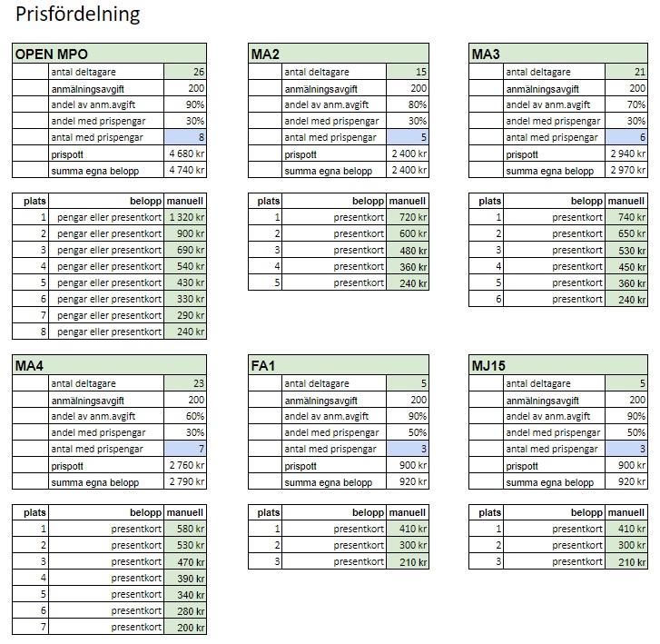Select MA3 sixth place prize 240 kr
The image size is (660, 644).
point(626,299)
